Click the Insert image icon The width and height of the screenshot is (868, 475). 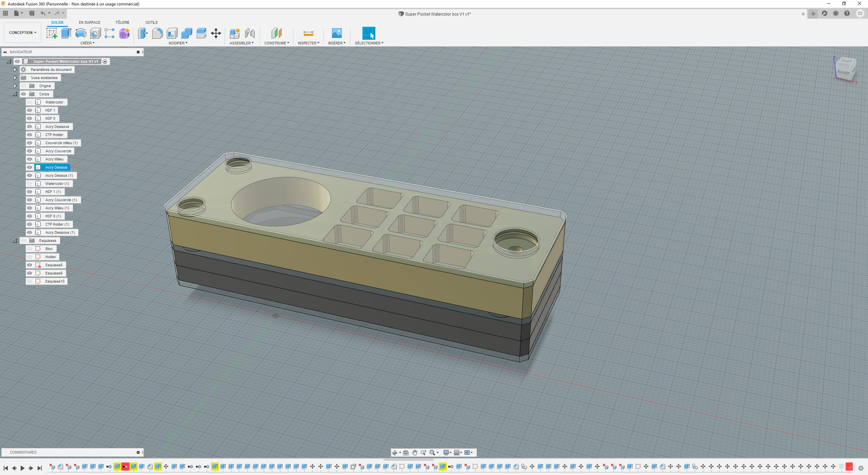click(x=336, y=33)
